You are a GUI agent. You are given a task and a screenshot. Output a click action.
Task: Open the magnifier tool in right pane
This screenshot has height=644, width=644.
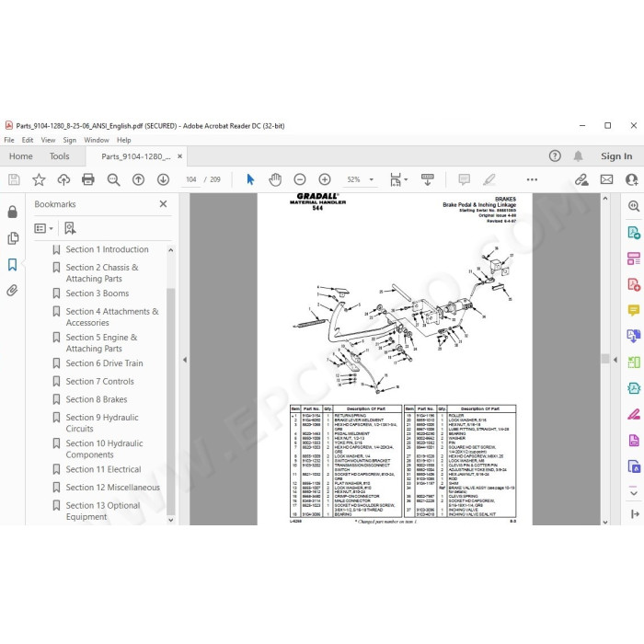[634, 206]
